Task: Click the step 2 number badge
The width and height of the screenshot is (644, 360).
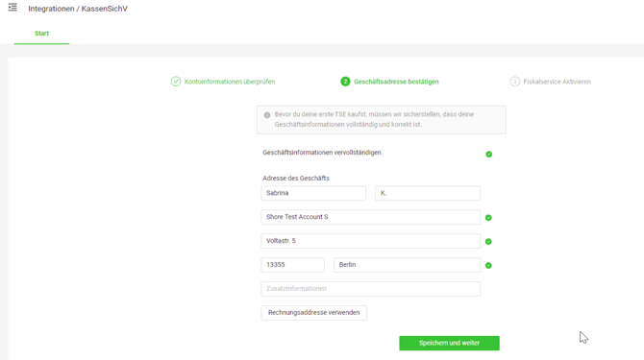Action: 345,82
